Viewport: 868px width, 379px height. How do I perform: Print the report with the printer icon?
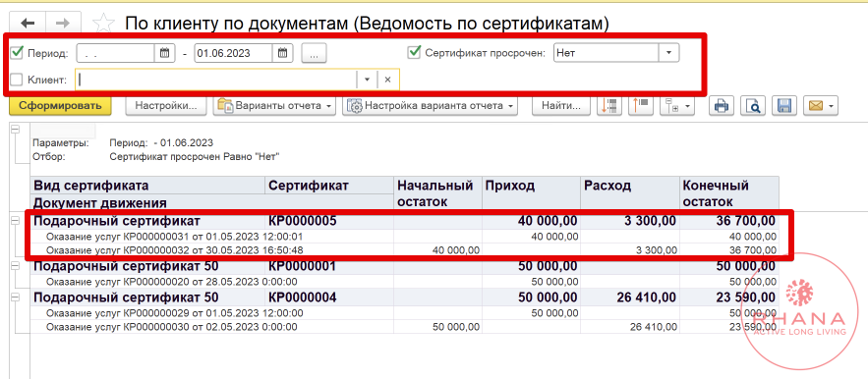[x=721, y=106]
